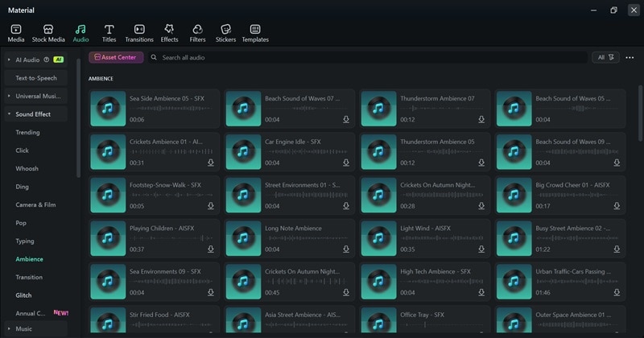Download Light Wind AISFX
This screenshot has height=338, width=644.
pyautogui.click(x=481, y=249)
